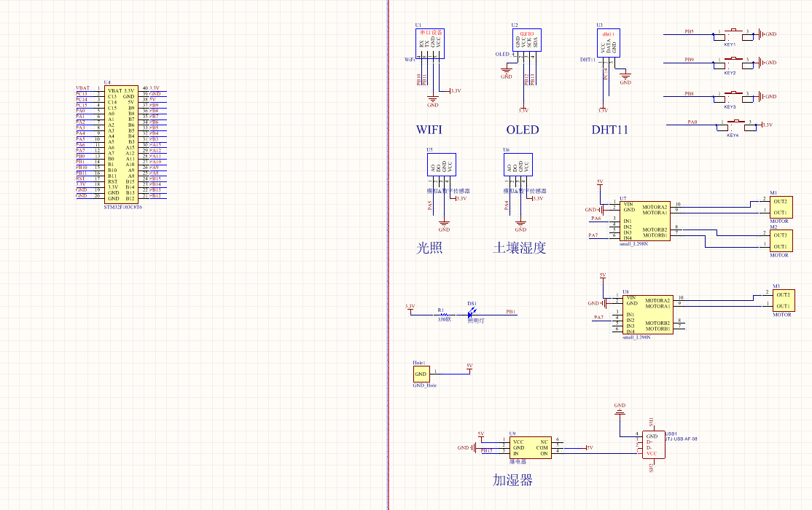Viewport: 812px width, 510px height.
Task: Select the Hole1 GND_Hole component
Action: coord(421,374)
